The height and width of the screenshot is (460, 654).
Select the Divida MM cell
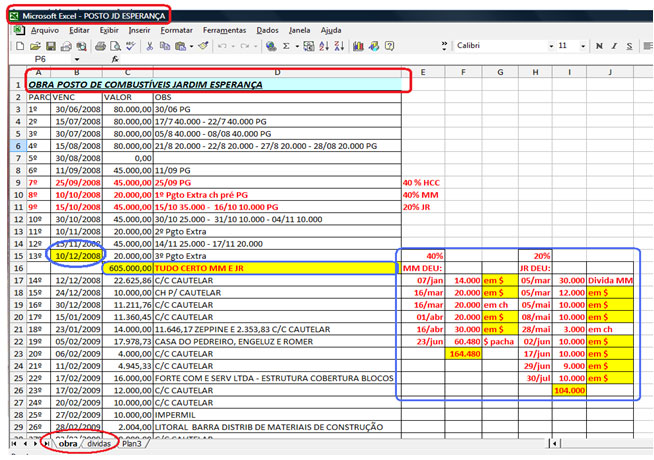610,281
